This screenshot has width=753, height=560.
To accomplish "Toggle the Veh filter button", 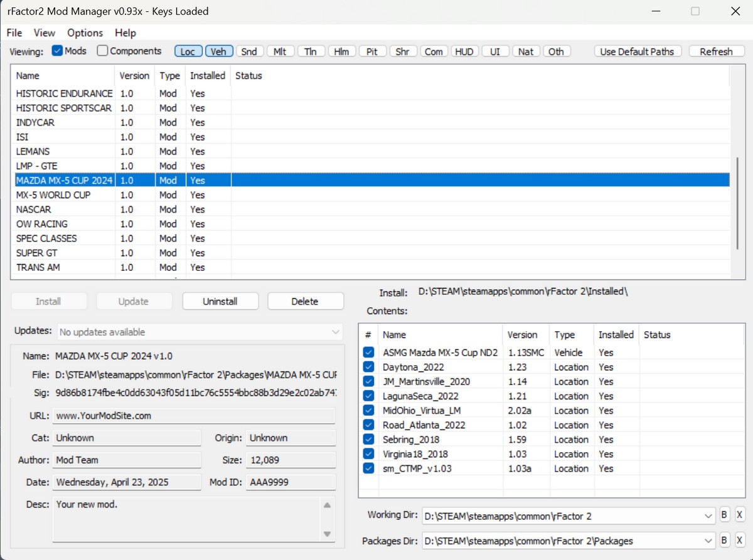I will (x=218, y=51).
